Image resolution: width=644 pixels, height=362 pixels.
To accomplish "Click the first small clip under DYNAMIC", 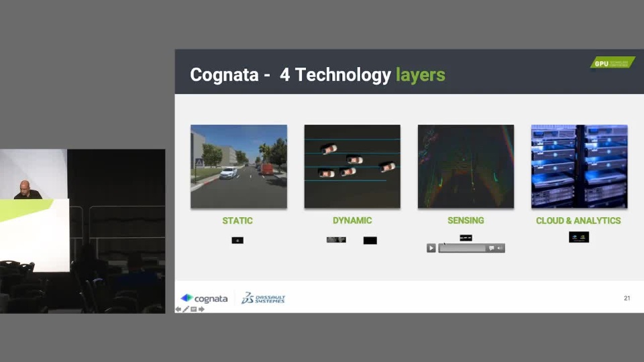I will (336, 240).
